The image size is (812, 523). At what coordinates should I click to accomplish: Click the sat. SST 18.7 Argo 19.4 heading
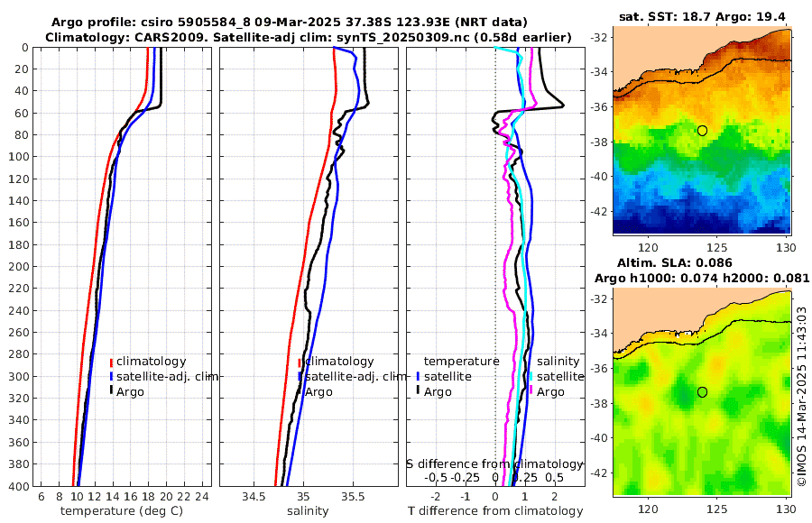(x=702, y=16)
